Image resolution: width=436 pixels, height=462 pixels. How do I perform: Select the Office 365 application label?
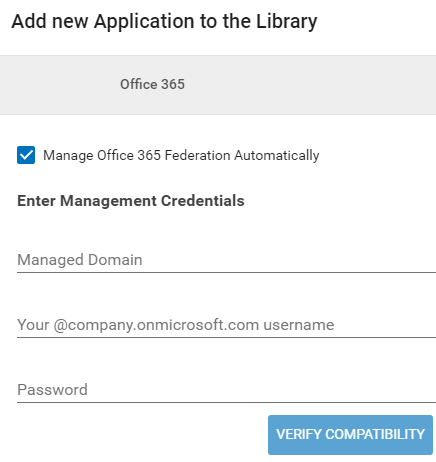152,84
